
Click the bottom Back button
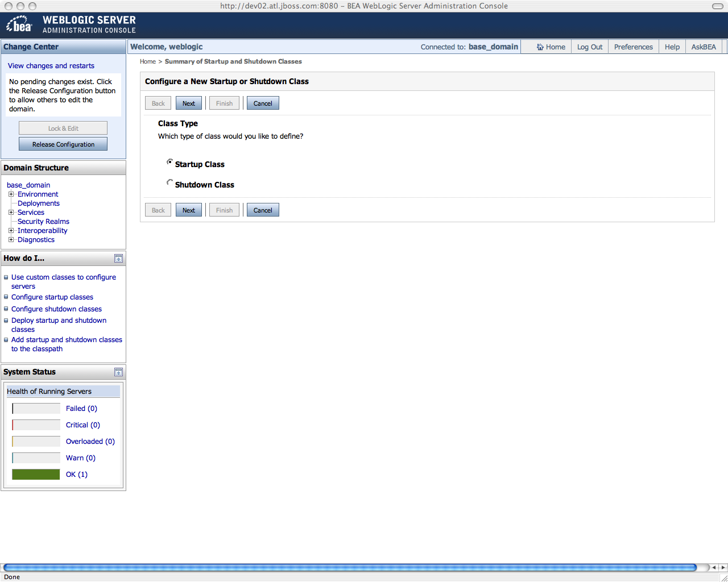coord(158,210)
